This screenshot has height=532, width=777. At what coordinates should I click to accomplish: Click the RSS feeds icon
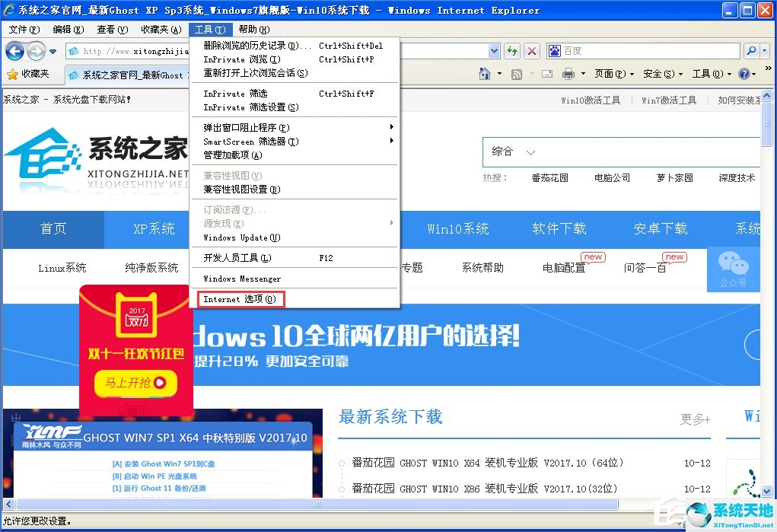517,72
